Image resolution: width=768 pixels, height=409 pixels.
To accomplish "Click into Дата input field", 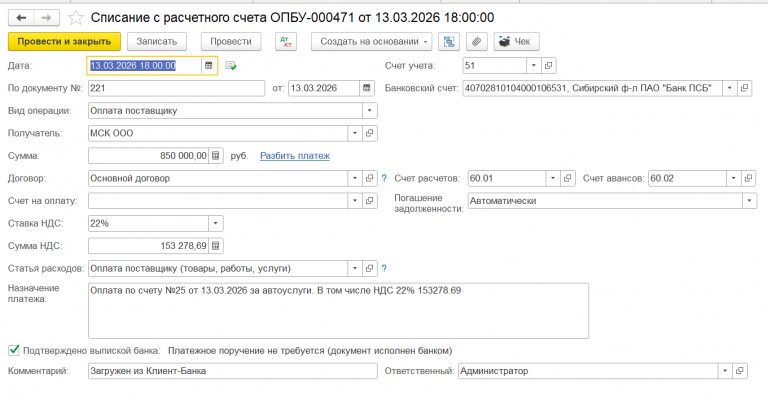I will click(x=144, y=66).
